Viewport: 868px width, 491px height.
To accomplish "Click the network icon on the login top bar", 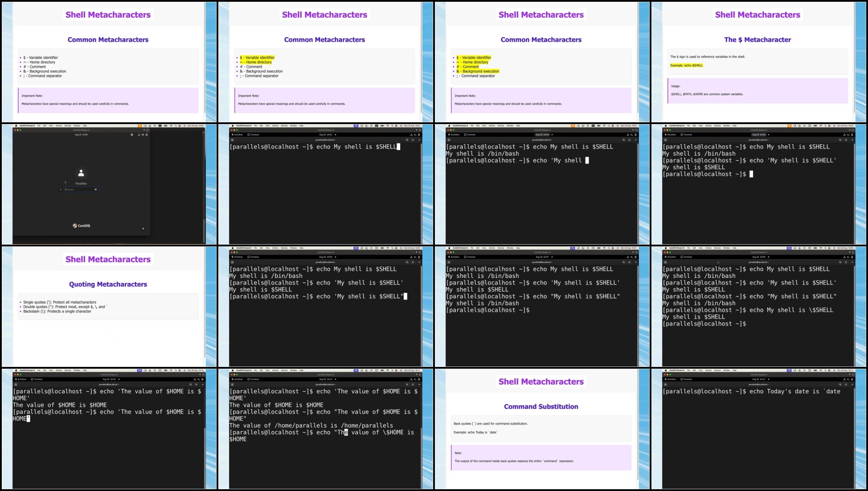I will point(139,135).
